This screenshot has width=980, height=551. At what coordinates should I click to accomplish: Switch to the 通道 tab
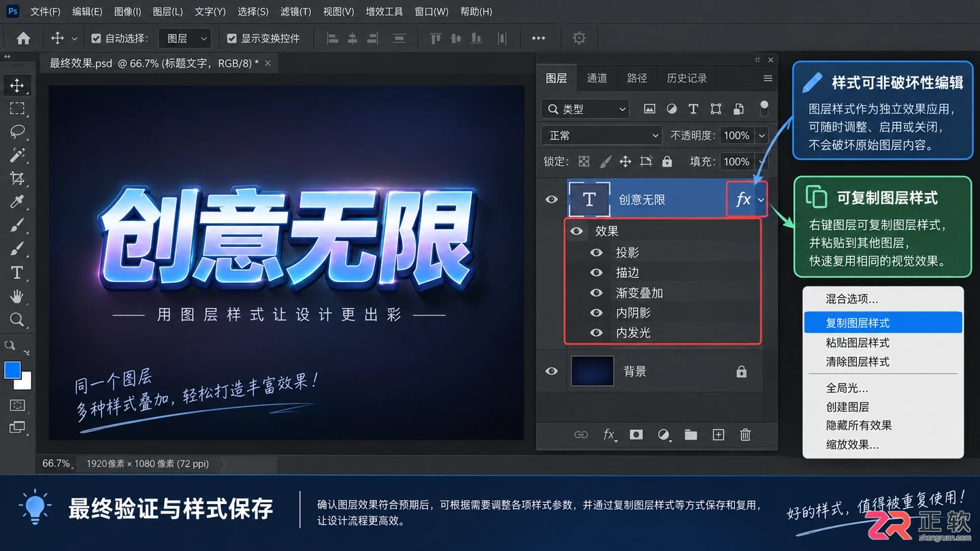tap(597, 78)
